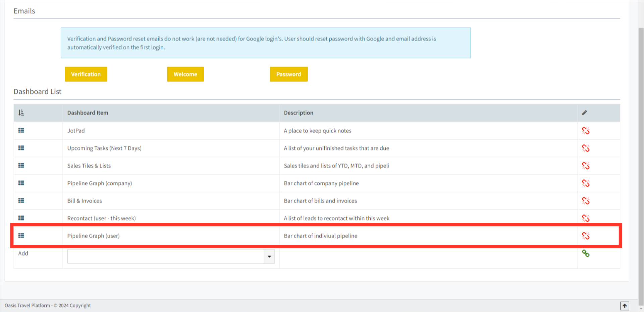
Task: Click the Welcome email button
Action: (185, 74)
